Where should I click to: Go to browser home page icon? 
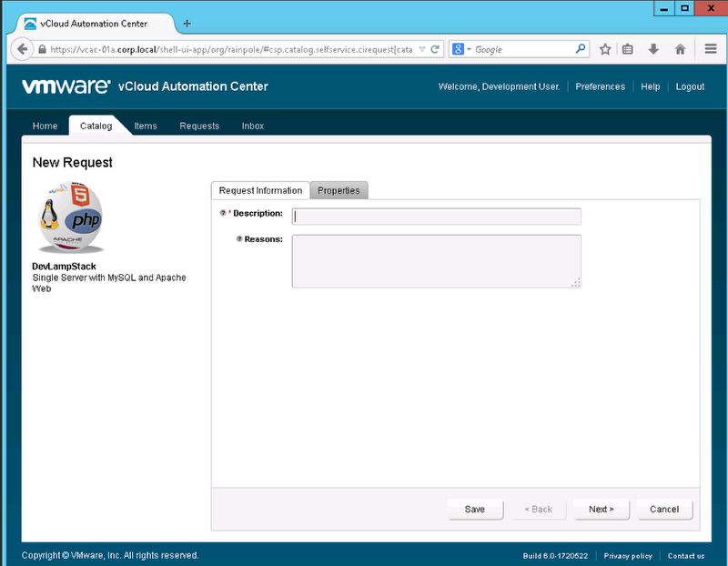680,49
